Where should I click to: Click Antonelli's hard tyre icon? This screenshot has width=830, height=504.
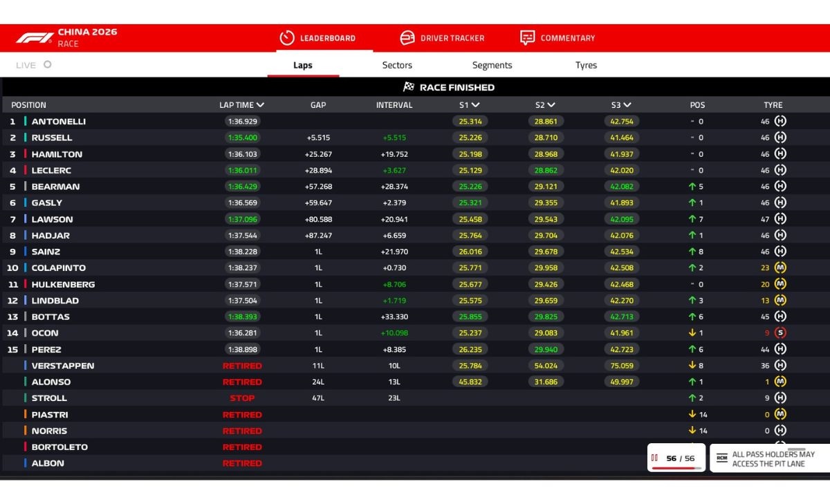click(780, 121)
